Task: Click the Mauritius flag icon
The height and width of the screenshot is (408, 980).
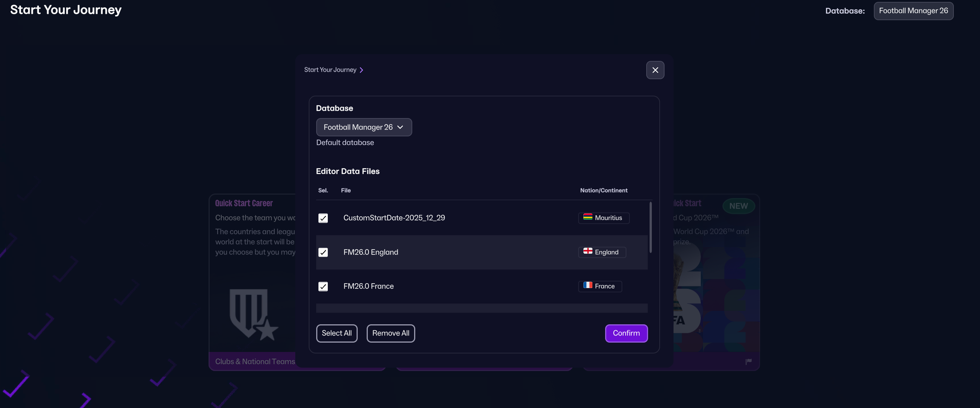Action: coord(588,217)
